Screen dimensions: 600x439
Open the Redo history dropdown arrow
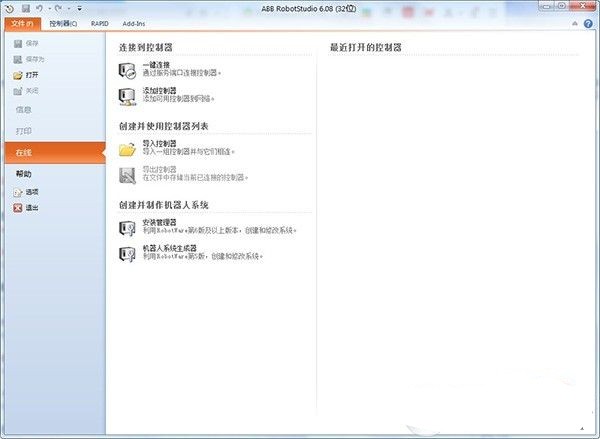coord(69,9)
